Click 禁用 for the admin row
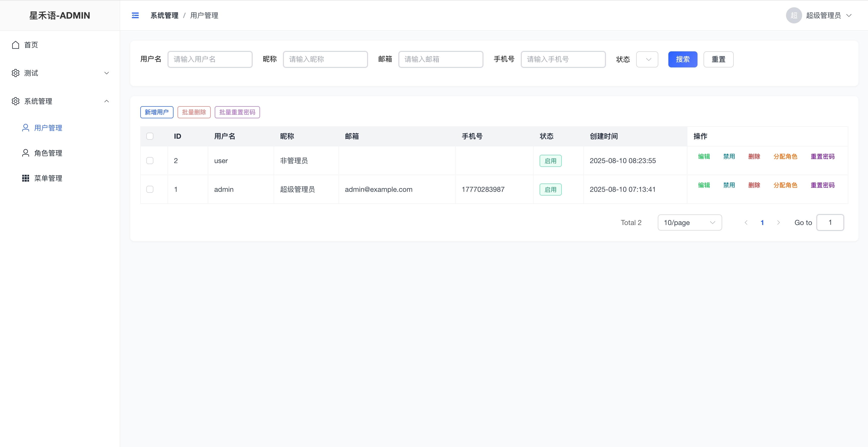868x447 pixels. [x=729, y=185]
